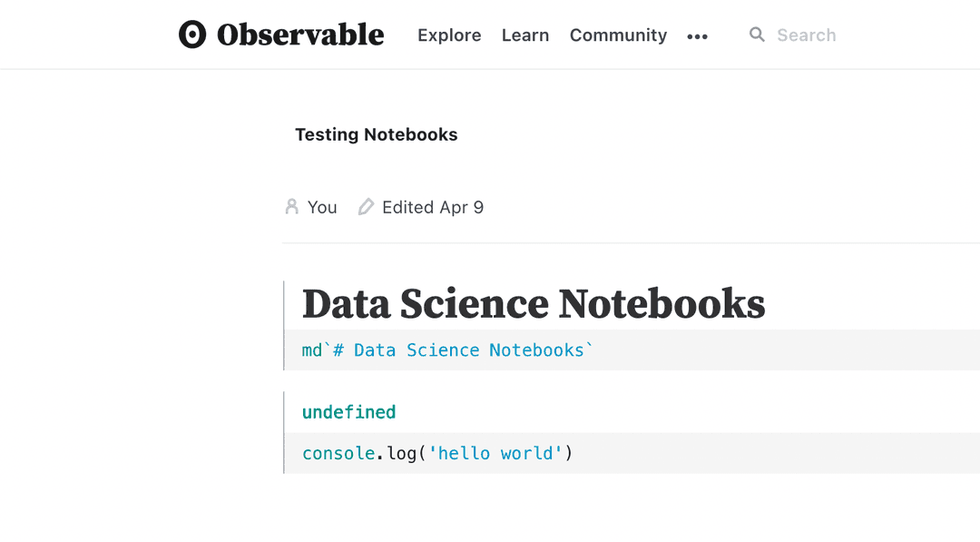The image size is (980, 542).
Task: Click the console.log hello world code cell
Action: 436,453
